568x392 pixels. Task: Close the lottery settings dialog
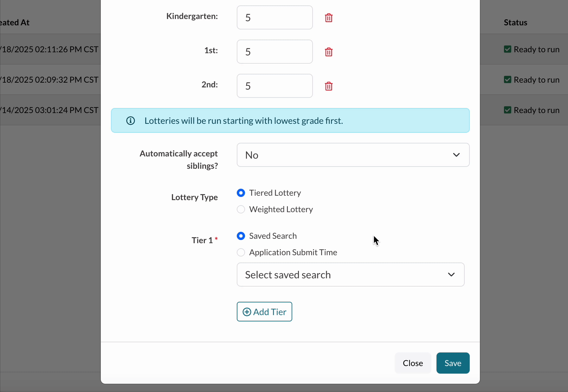point(413,363)
